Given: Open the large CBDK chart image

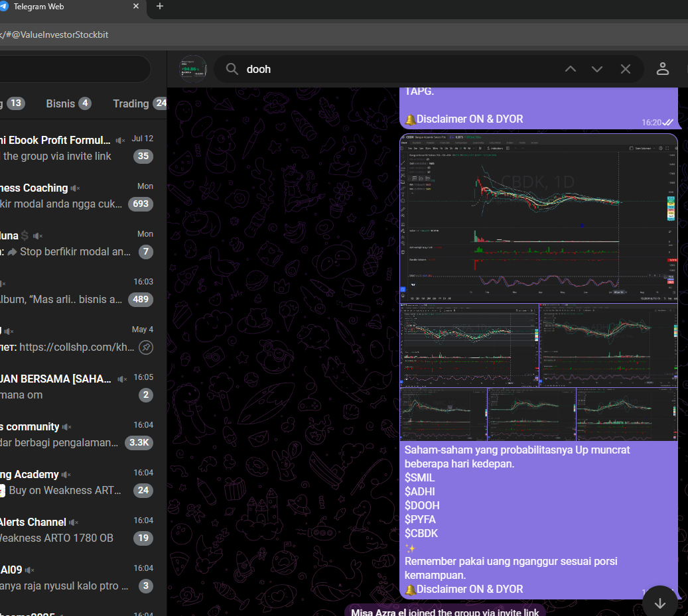Looking at the screenshot, I should 538,218.
